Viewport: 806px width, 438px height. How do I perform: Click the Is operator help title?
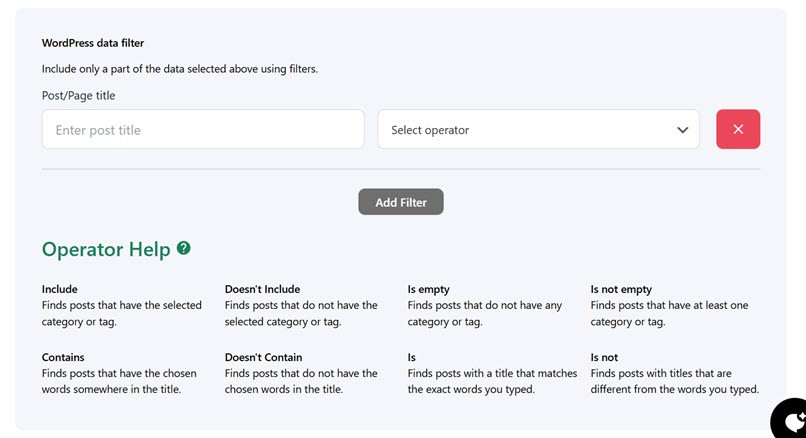coord(411,357)
